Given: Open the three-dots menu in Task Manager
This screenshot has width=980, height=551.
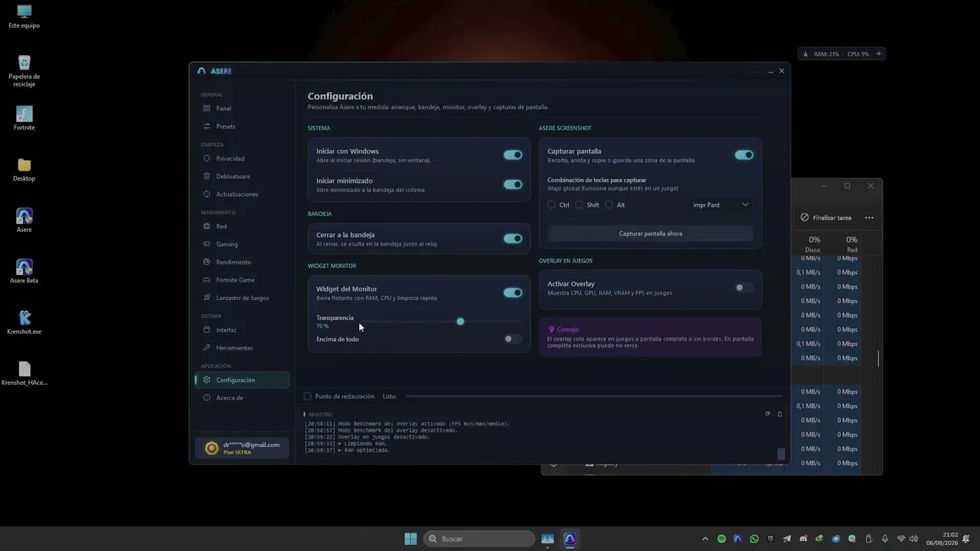Looking at the screenshot, I should (869, 218).
